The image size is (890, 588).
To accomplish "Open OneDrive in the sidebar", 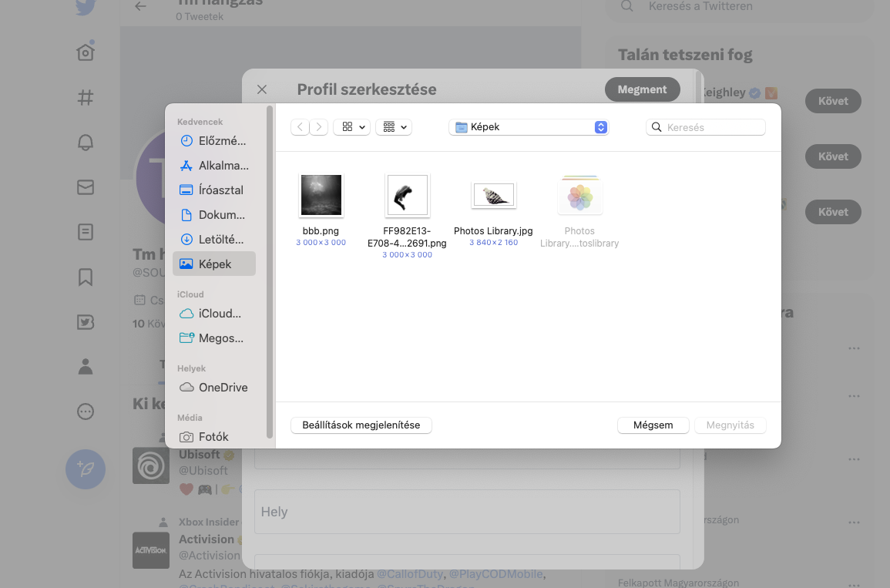I will point(214,387).
